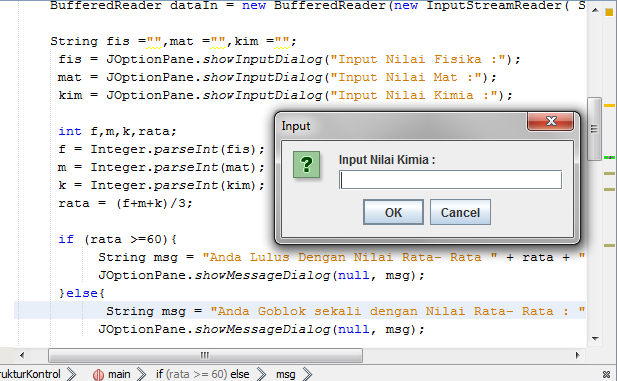Click 'k = Integer.parseInt(kim);' line
The height and width of the screenshot is (381, 617).
161,185
